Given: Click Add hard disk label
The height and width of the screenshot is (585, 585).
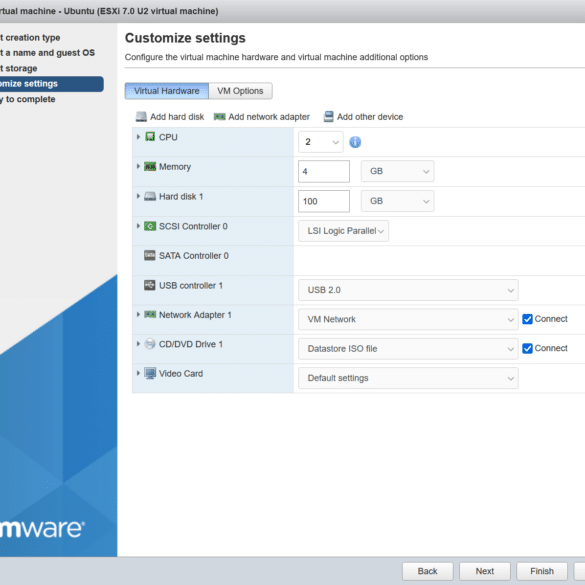Looking at the screenshot, I should point(177,117).
